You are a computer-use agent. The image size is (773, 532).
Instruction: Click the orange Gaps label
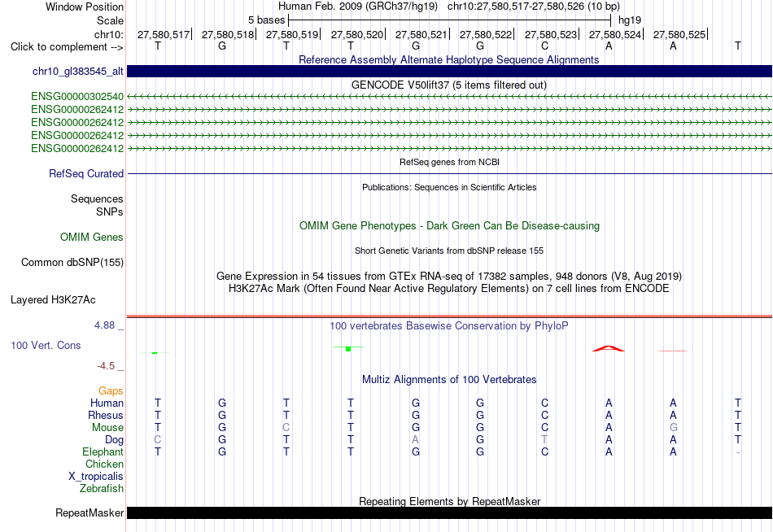(111, 390)
